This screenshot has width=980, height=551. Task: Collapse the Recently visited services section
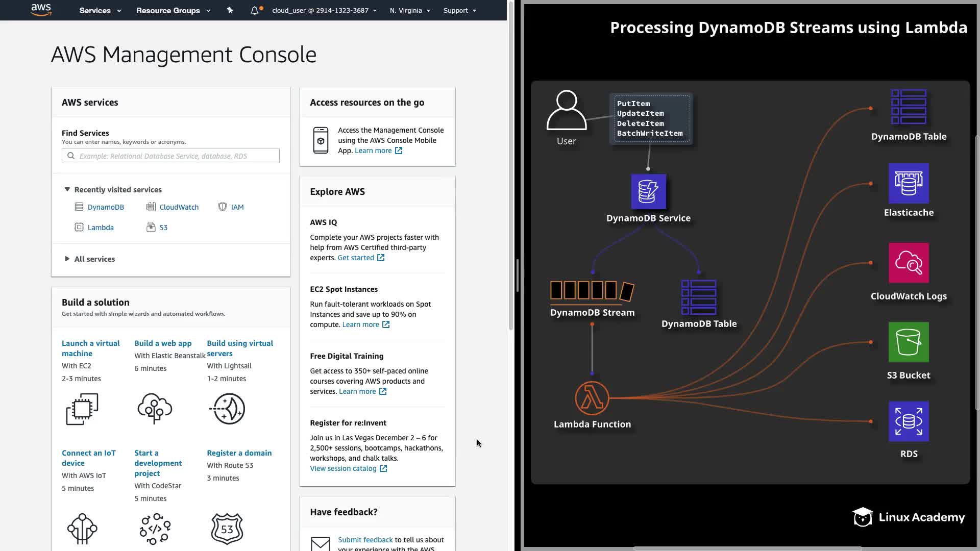click(67, 189)
